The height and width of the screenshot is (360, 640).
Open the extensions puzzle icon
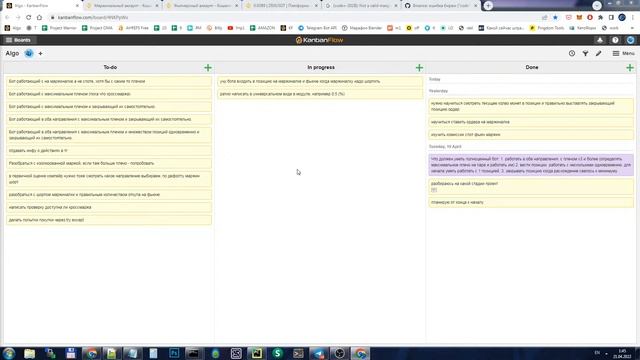[600, 18]
